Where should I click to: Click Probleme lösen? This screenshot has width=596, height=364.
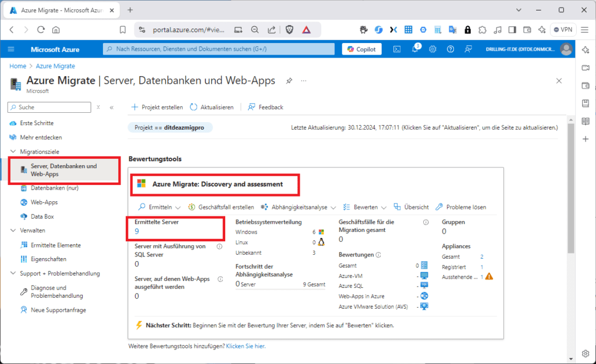(x=461, y=207)
